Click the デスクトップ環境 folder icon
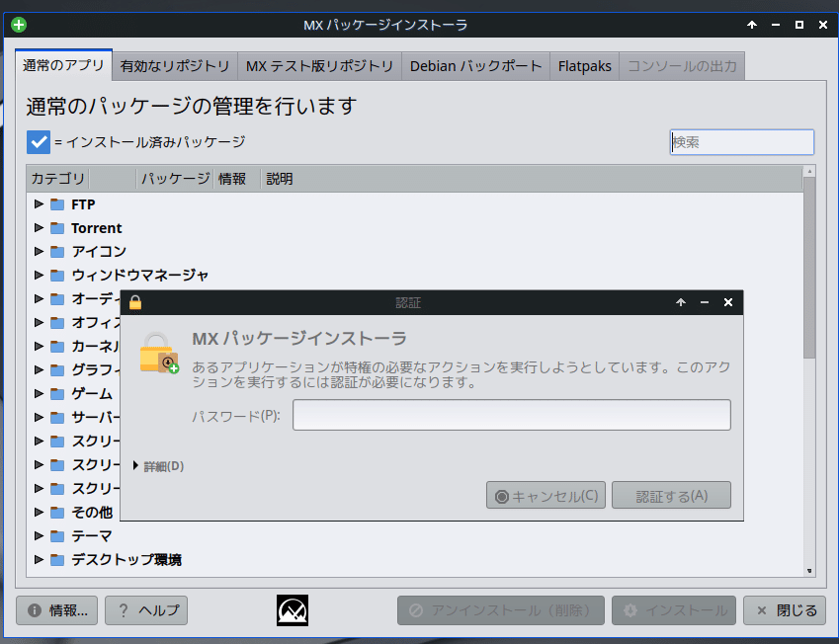The image size is (839, 644). (x=57, y=559)
